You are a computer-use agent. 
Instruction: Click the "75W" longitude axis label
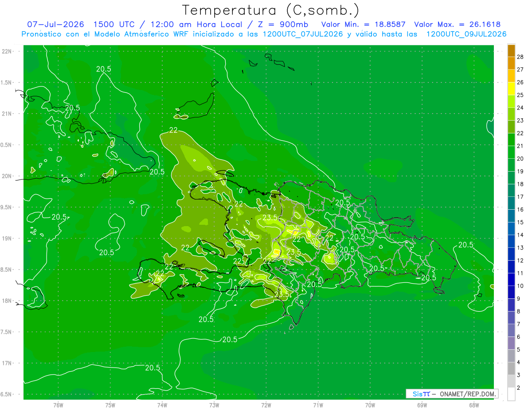pyautogui.click(x=110, y=405)
